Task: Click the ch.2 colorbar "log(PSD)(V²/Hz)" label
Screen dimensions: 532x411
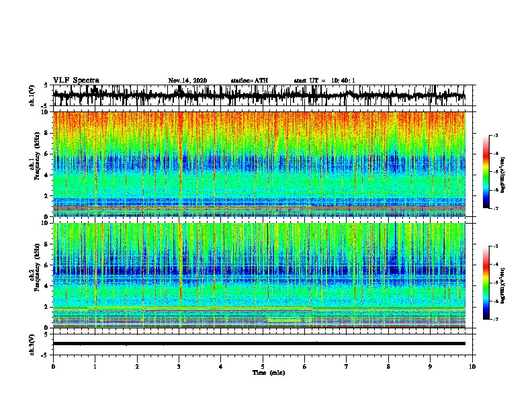Action: tap(502, 286)
